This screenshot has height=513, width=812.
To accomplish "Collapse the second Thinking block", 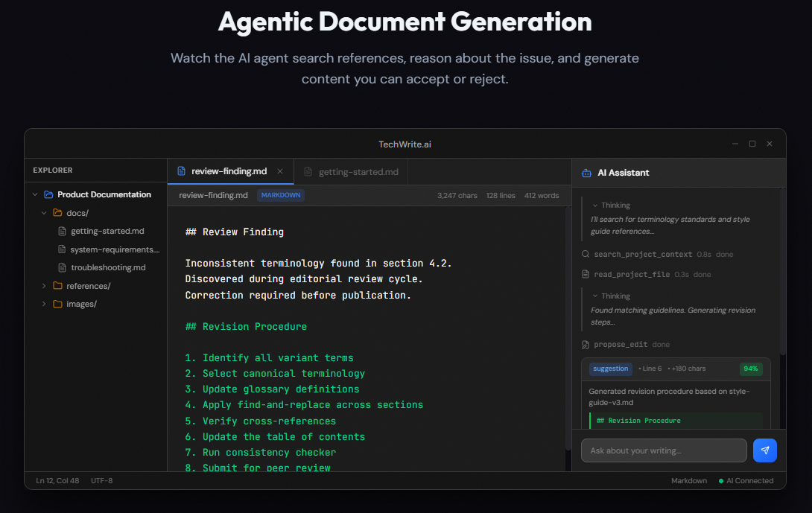I will (x=595, y=296).
